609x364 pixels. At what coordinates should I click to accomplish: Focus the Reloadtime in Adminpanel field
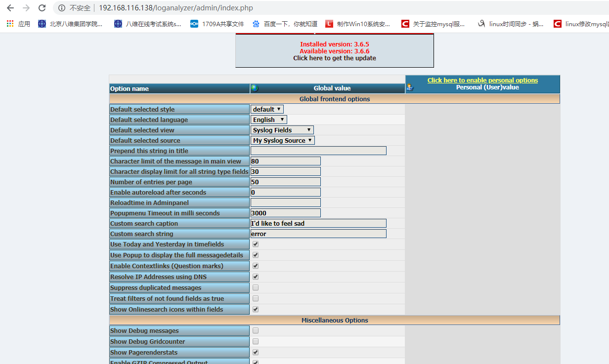point(286,202)
